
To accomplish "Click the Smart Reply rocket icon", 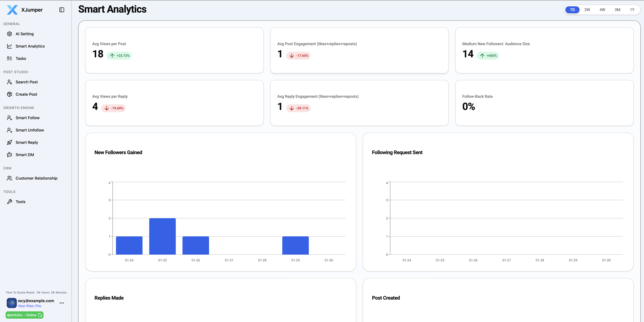I will click(10, 142).
